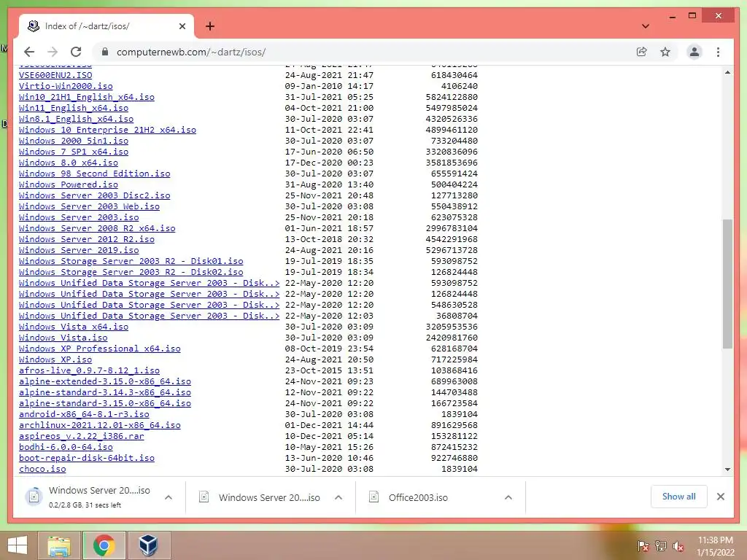
Task: Open bodhi-6.0.0-64.iso link
Action: point(66,448)
